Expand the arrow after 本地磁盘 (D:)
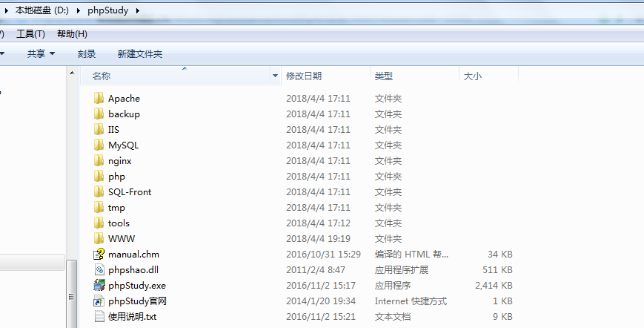 tap(79, 10)
